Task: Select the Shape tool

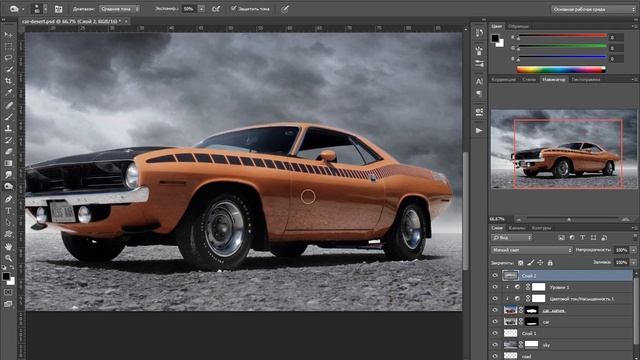Action: (x=8, y=234)
